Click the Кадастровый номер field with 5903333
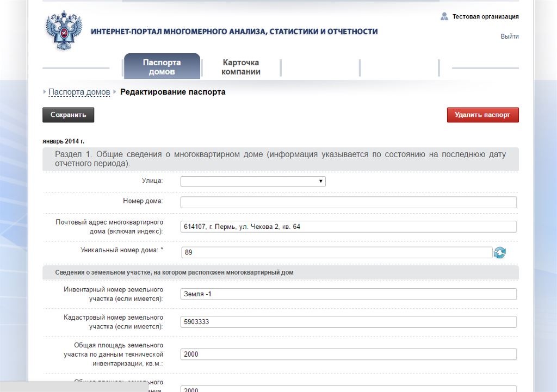Image resolution: width=557 pixels, height=392 pixels. click(348, 322)
